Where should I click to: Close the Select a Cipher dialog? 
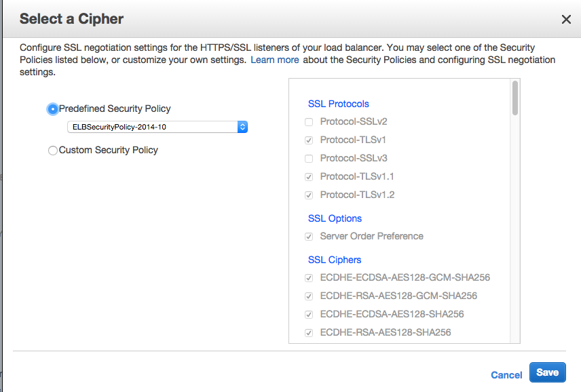(x=566, y=19)
